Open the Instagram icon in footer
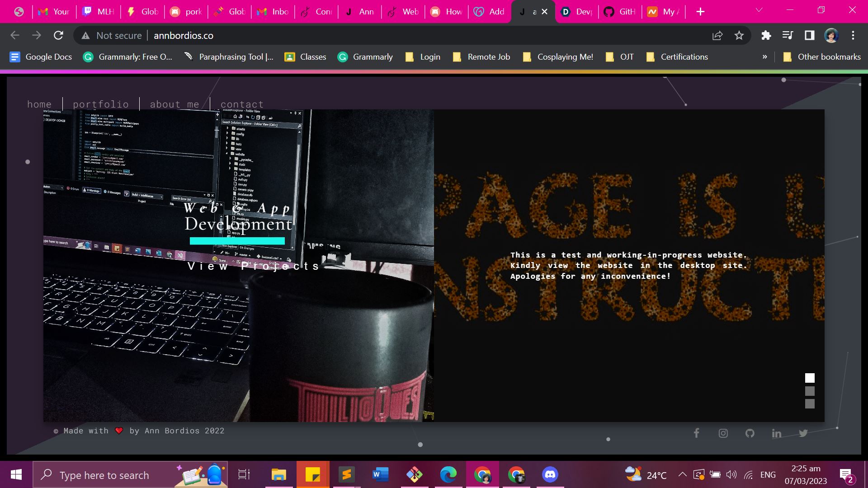Screen dimensions: 868x488 coord(723,433)
